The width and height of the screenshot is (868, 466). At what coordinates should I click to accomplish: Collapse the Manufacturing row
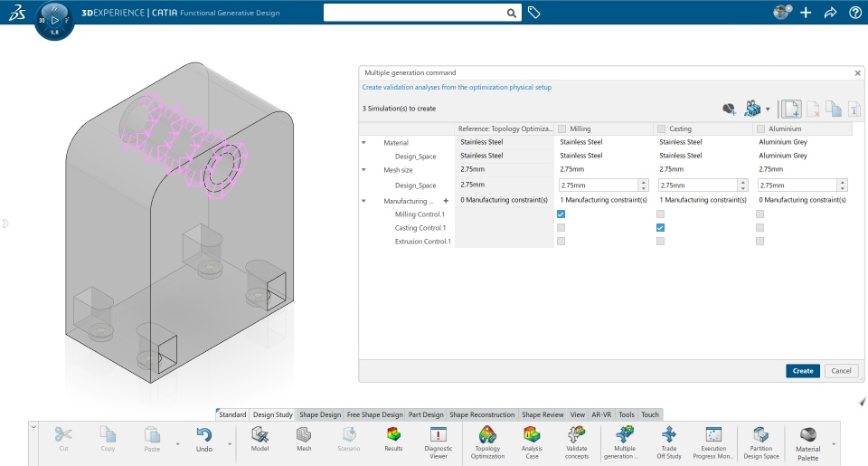(364, 201)
